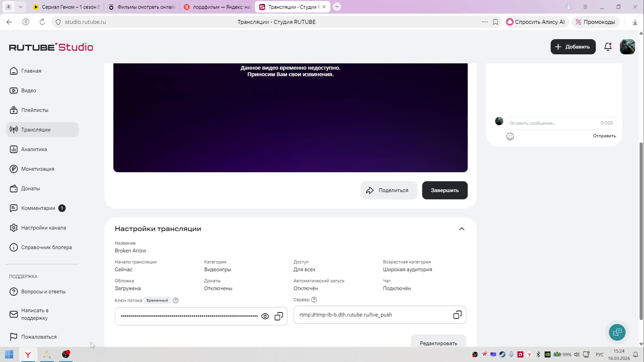Open the emoji picker in chat
Image resolution: width=644 pixels, height=362 pixels.
510,136
